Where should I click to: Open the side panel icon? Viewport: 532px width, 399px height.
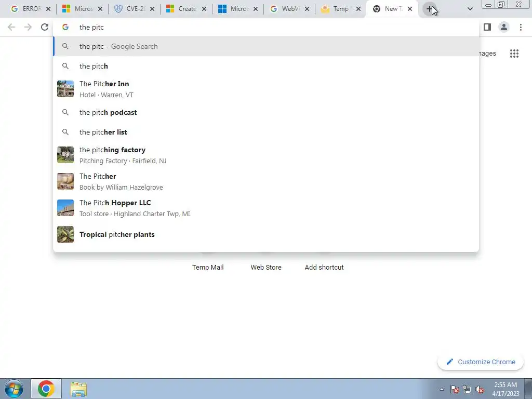point(487,27)
